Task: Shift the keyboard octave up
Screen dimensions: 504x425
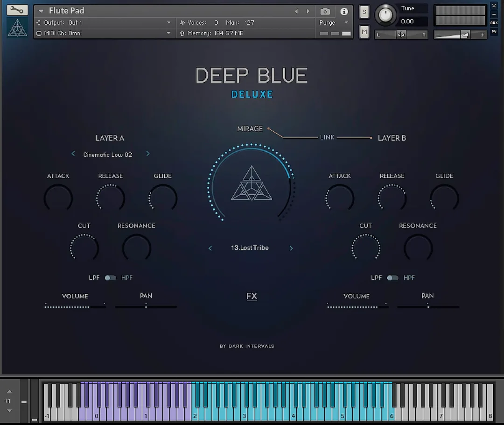Action: [9, 391]
